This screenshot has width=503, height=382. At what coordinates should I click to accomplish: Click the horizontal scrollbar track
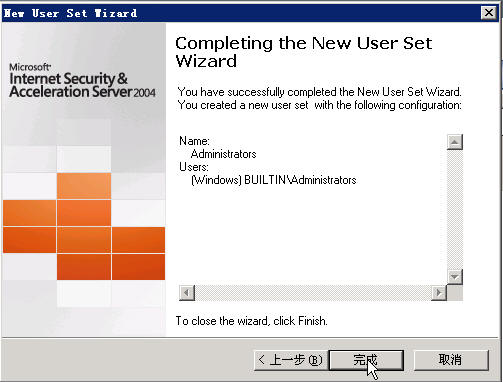click(313, 293)
